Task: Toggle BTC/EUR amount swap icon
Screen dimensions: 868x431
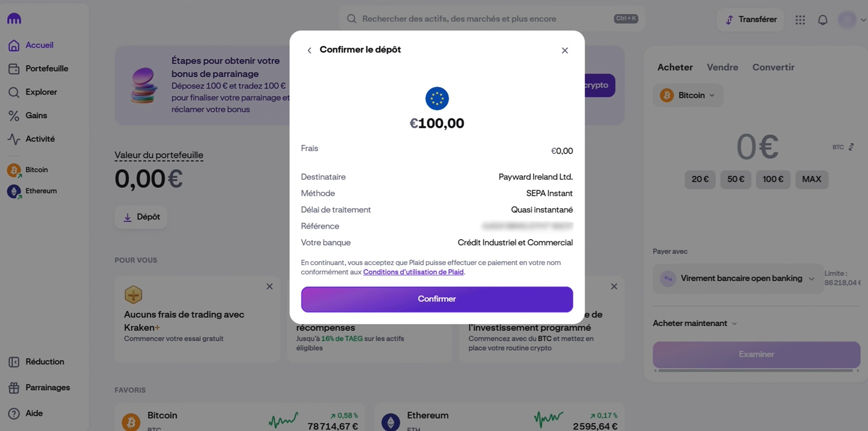Action: pyautogui.click(x=851, y=147)
